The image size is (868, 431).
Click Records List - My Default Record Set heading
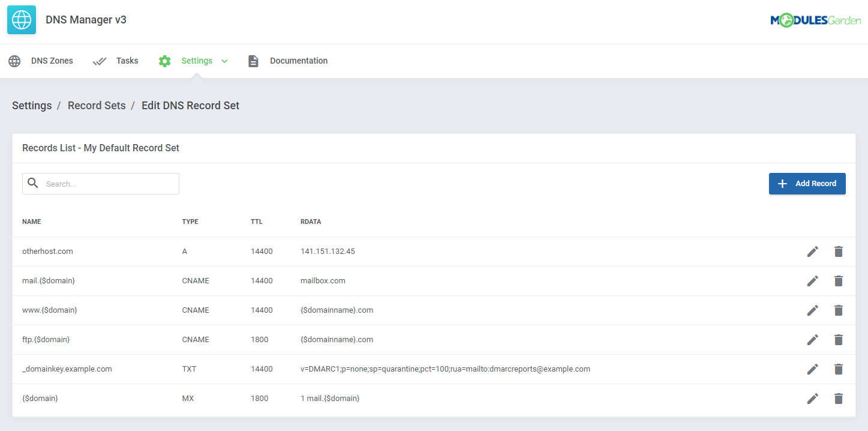click(x=101, y=148)
